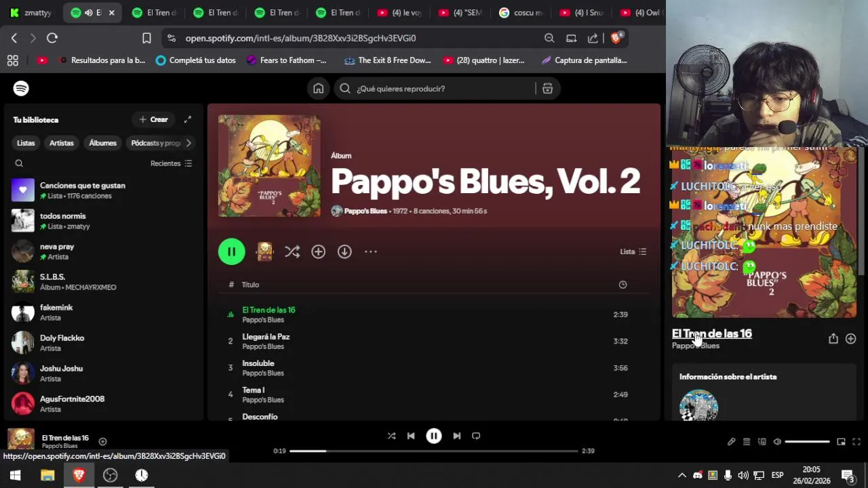Open Lista view options dropdown
The height and width of the screenshot is (488, 868).
pyautogui.click(x=633, y=251)
